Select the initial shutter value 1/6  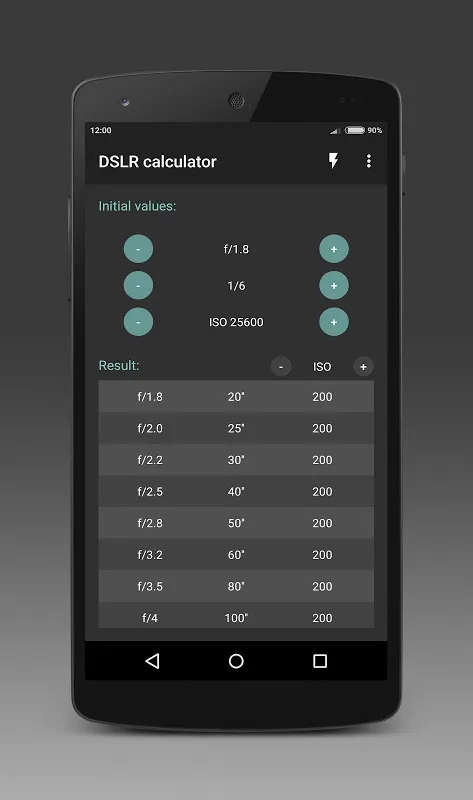pyautogui.click(x=236, y=286)
